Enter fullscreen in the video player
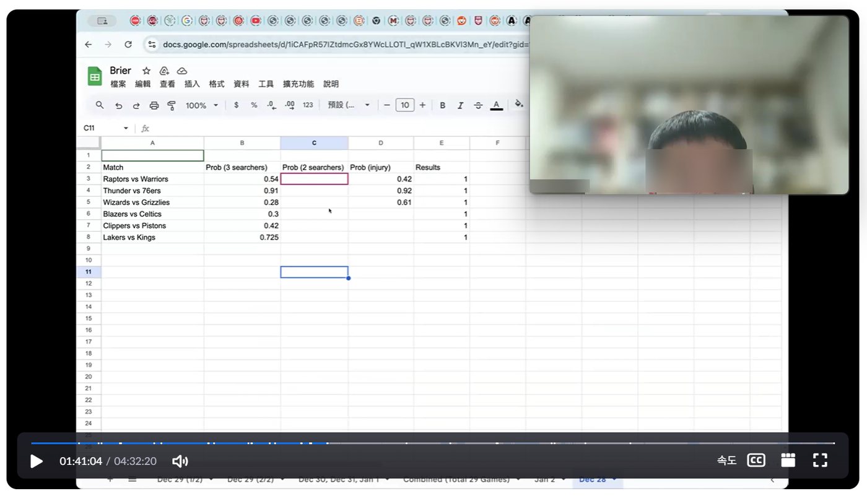 click(820, 460)
